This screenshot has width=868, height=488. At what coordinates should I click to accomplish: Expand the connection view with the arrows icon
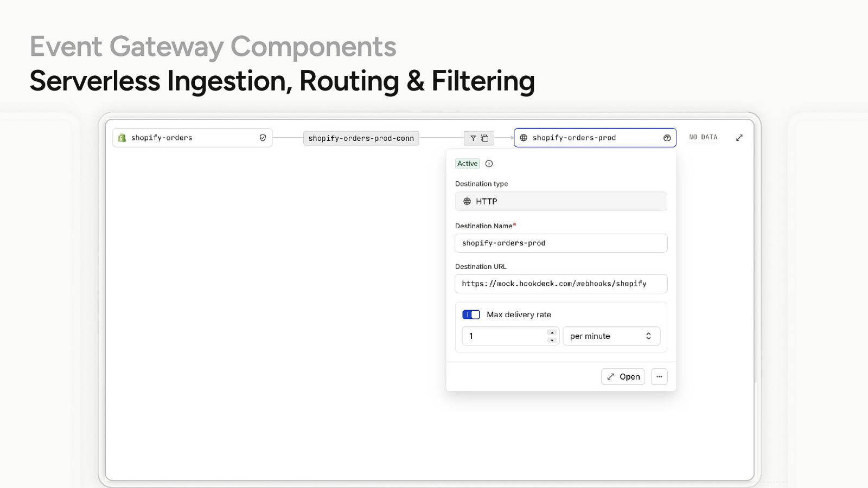point(739,138)
